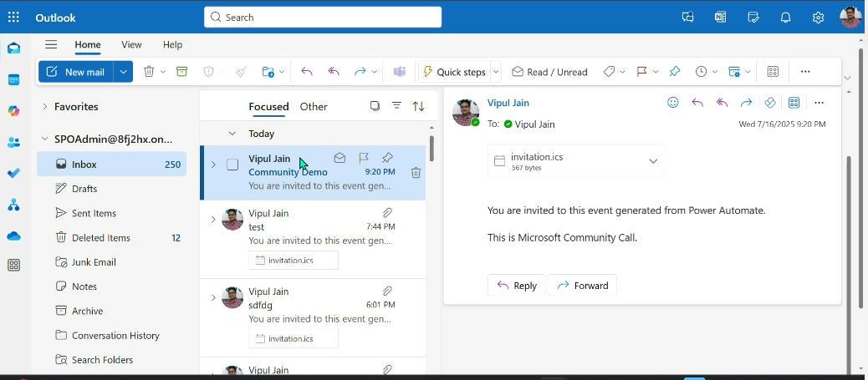Open the notifications bell icon
This screenshot has height=380, width=868.
tap(785, 18)
